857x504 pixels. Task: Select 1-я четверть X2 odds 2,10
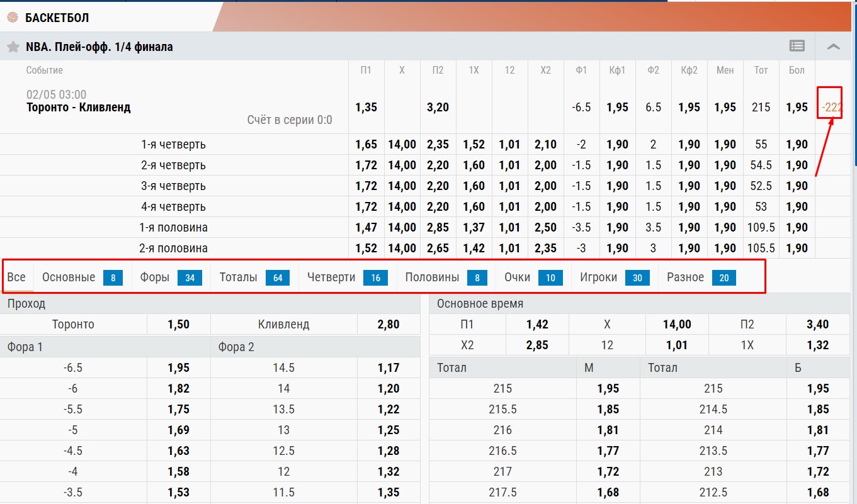pyautogui.click(x=545, y=145)
